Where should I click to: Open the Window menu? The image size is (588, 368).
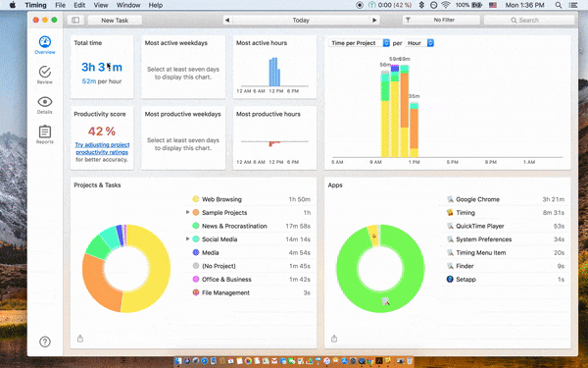point(128,5)
